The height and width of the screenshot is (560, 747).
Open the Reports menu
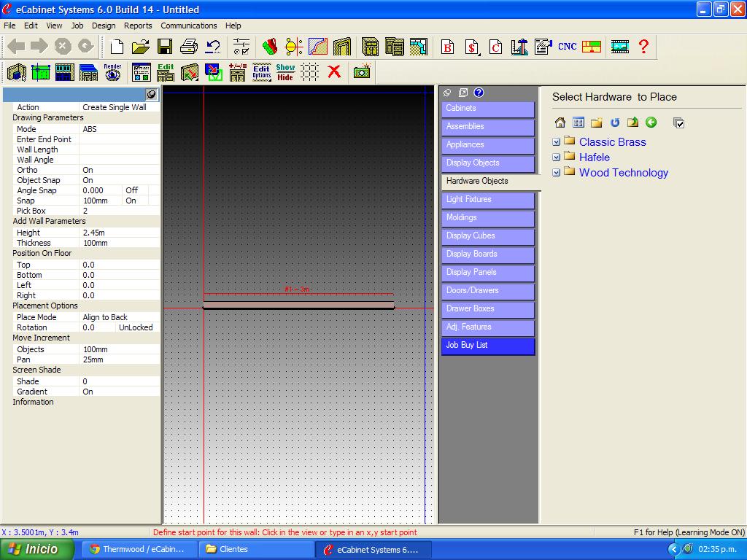click(x=138, y=26)
